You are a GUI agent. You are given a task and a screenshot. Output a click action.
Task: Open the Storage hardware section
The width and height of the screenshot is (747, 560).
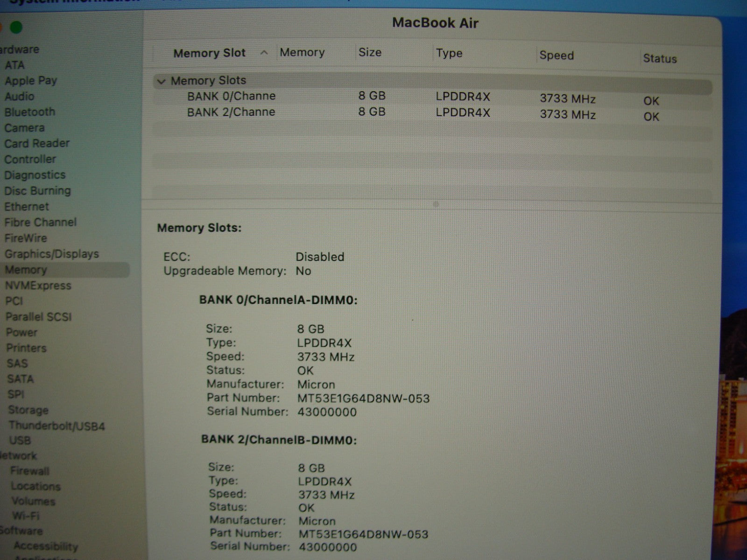coord(28,410)
